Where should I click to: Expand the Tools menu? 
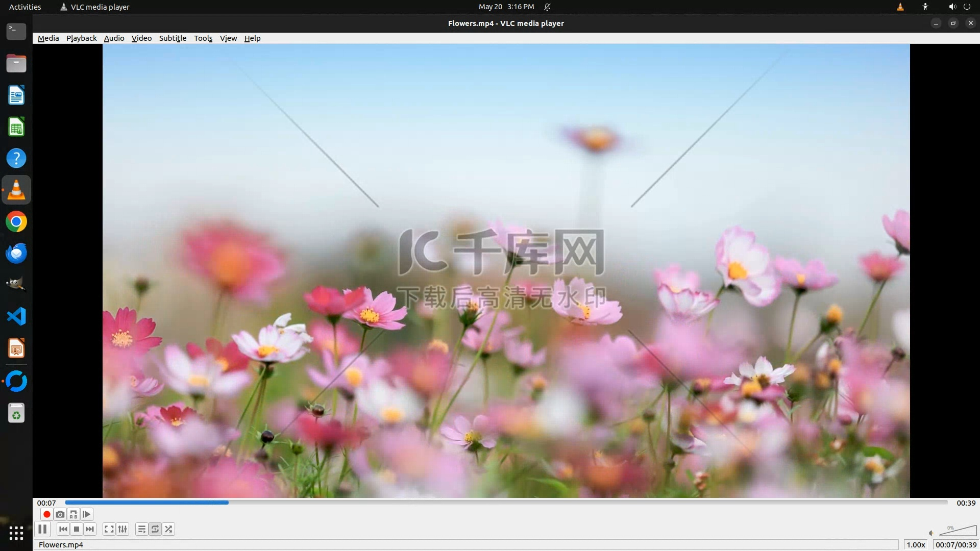pyautogui.click(x=203, y=38)
